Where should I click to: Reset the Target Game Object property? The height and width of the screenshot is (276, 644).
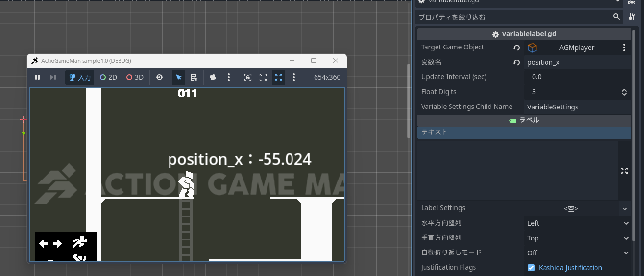coord(516,48)
